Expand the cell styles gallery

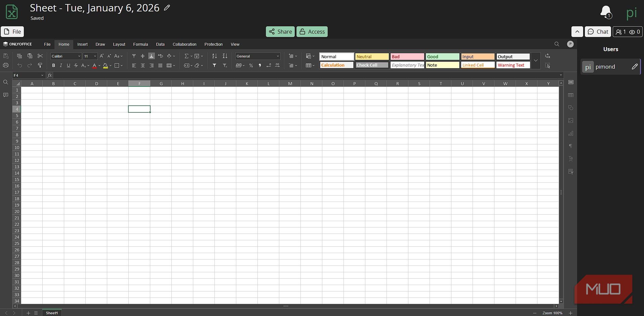click(x=536, y=61)
